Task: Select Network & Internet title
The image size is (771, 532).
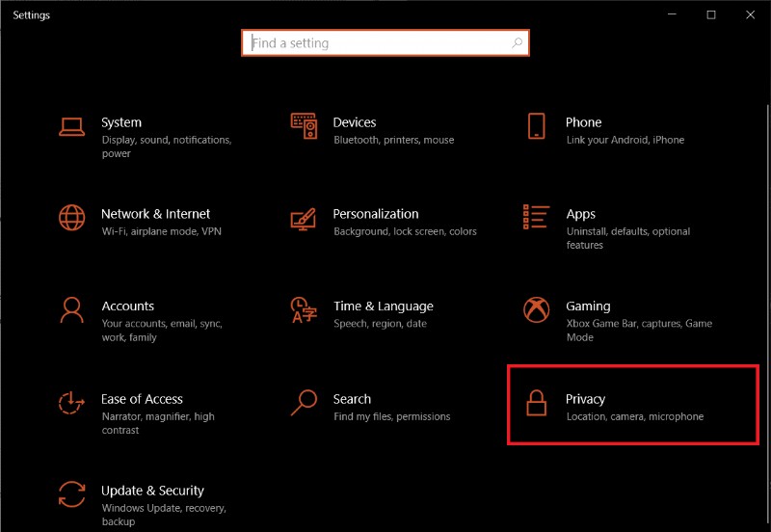Action: point(155,214)
